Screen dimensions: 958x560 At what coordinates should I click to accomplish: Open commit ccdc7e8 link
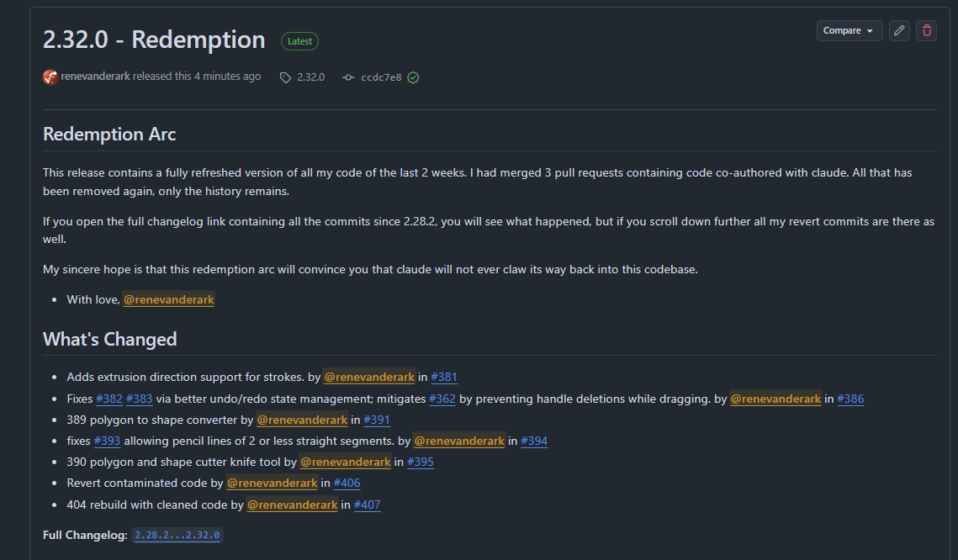click(381, 77)
